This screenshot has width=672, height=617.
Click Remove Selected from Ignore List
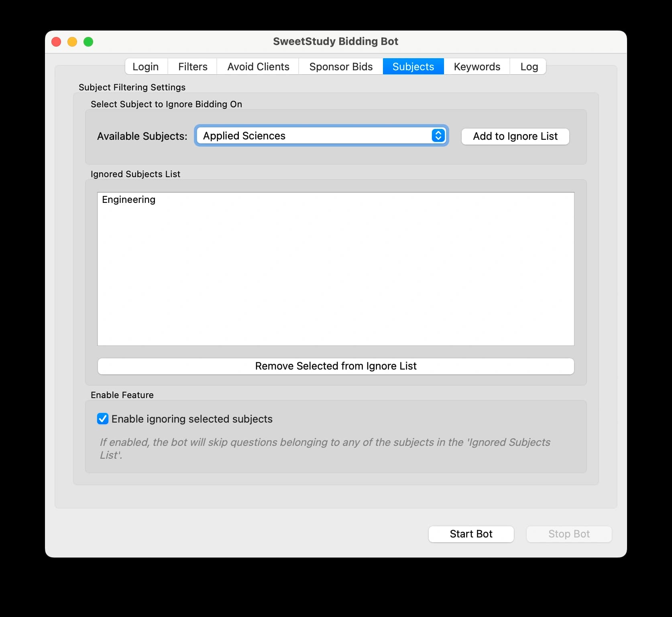pyautogui.click(x=336, y=366)
